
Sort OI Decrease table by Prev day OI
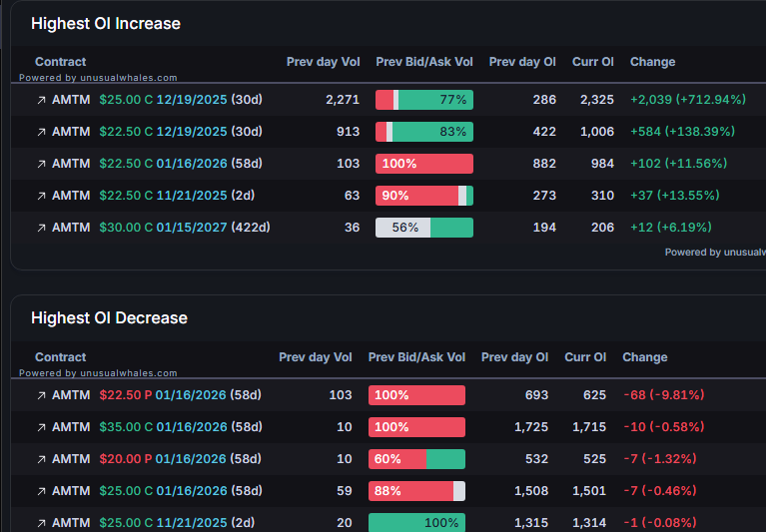(x=514, y=357)
